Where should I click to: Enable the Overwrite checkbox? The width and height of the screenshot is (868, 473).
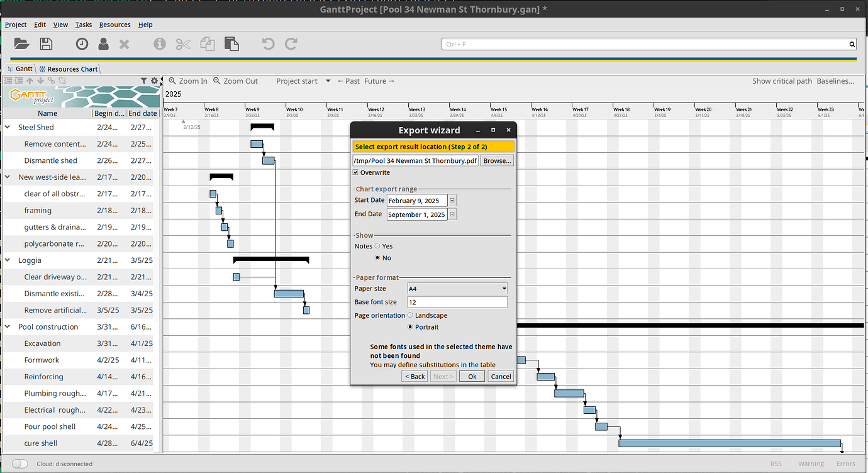pos(356,172)
